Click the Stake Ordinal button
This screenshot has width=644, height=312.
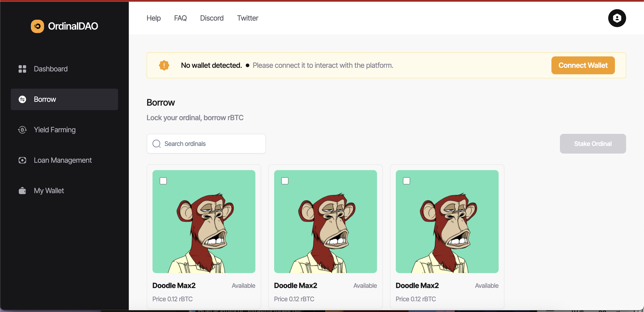[x=593, y=144]
